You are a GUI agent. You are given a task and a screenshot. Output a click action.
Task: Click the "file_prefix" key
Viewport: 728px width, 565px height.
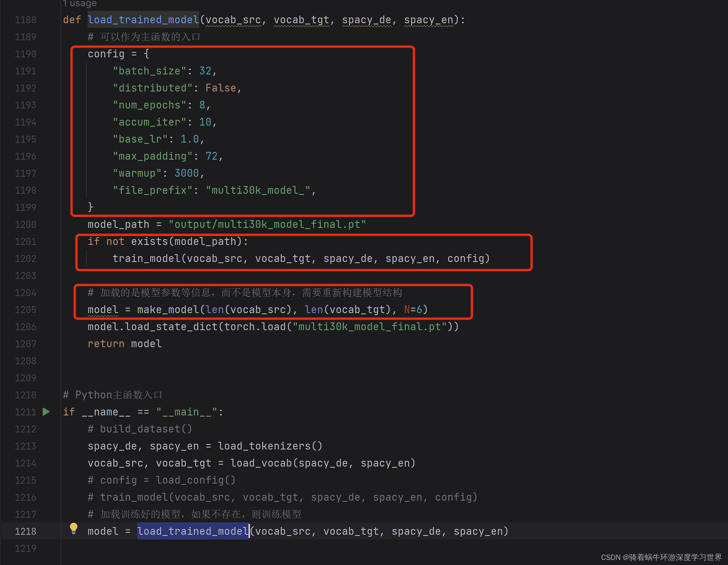152,190
